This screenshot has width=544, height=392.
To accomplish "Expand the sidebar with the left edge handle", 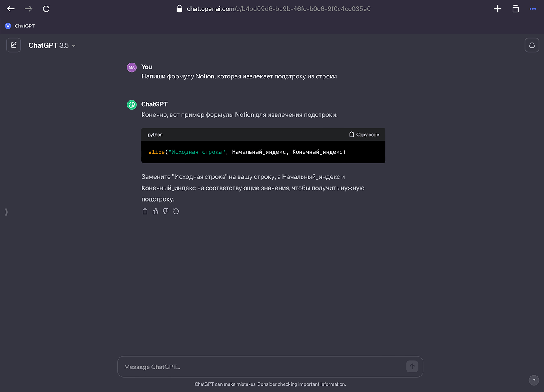I will (6, 212).
